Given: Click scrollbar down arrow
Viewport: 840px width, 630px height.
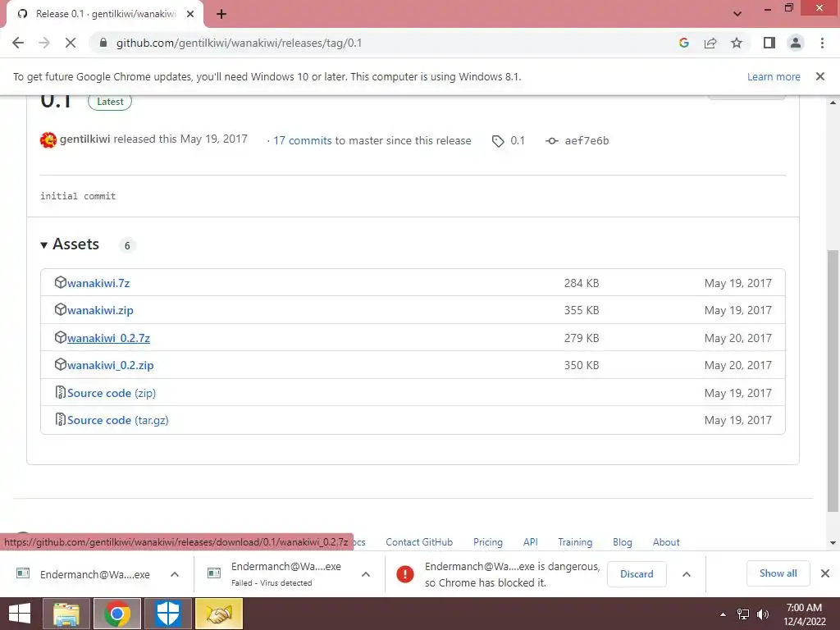Looking at the screenshot, I should pos(833,543).
